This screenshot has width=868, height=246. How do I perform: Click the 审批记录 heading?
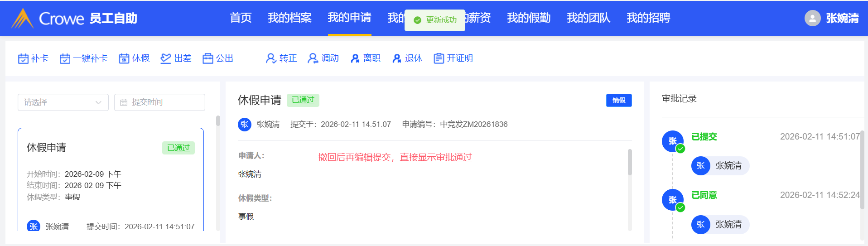(679, 99)
